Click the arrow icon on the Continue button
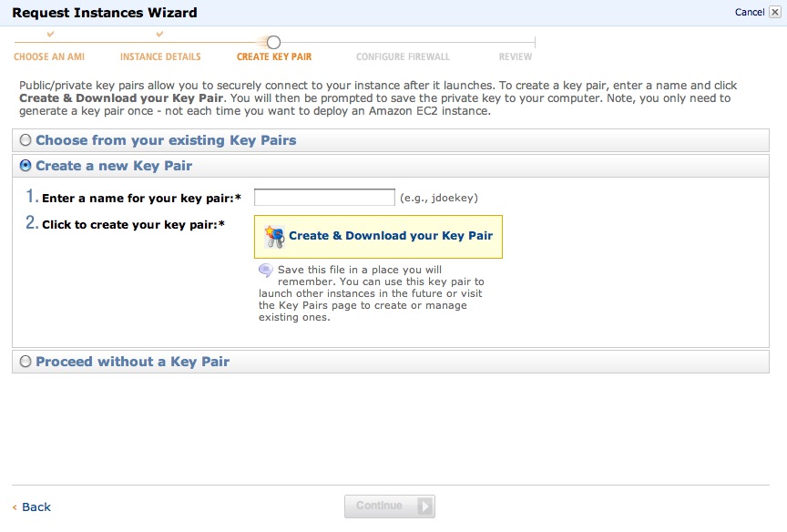This screenshot has width=787, height=532. point(424,506)
